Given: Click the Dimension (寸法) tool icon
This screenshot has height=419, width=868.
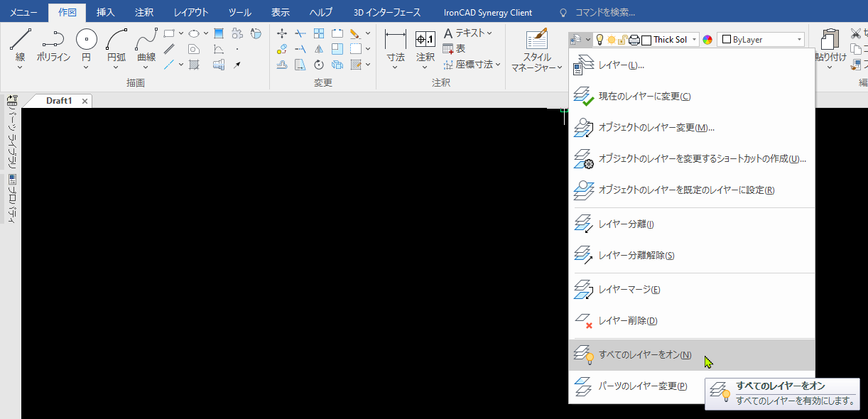Looking at the screenshot, I should click(x=395, y=40).
